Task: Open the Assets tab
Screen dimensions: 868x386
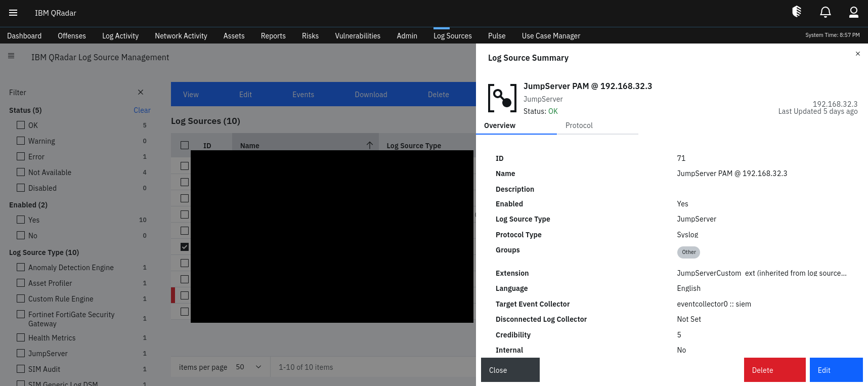Action: 234,36
